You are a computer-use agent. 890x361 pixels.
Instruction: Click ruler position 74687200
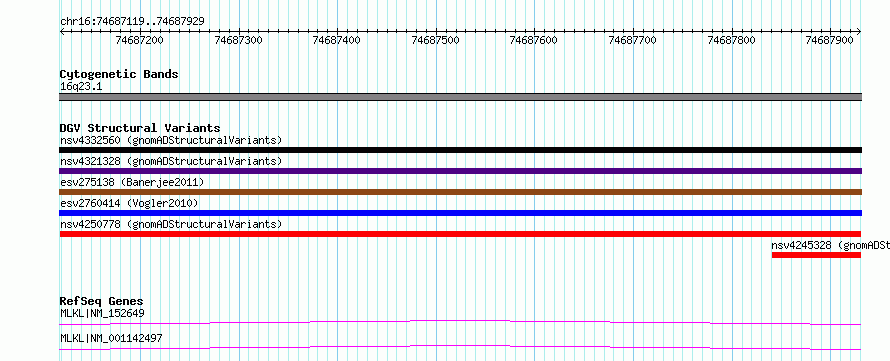pyautogui.click(x=140, y=40)
